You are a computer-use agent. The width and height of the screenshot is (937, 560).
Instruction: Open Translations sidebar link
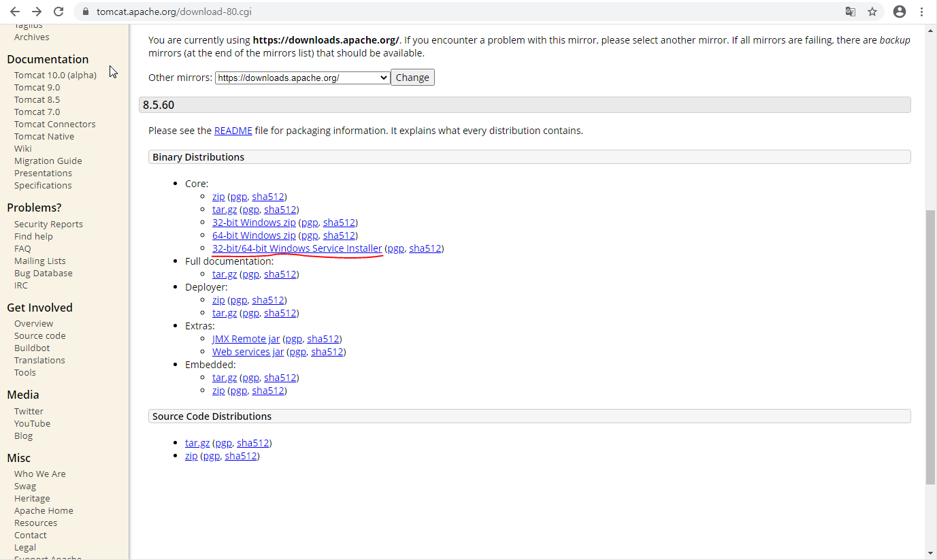39,360
